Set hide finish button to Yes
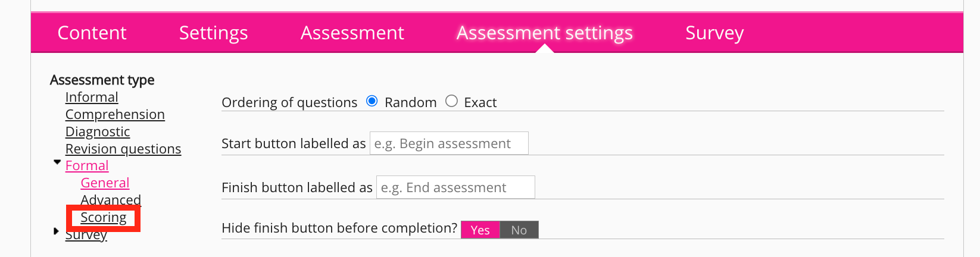This screenshot has width=980, height=257. (480, 230)
